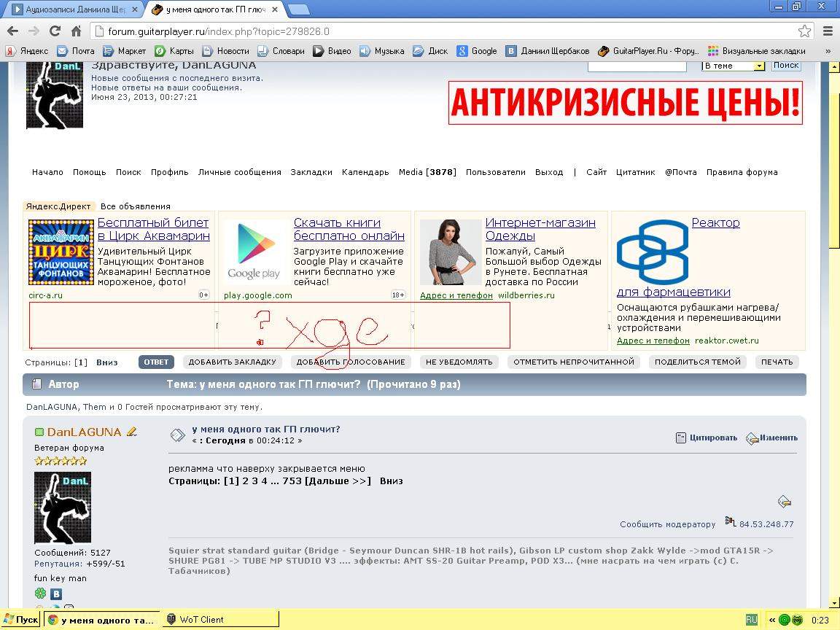Click the ПОДЕЛИТЬСЯ ТЕМОЙ button
The width and height of the screenshot is (840, 630).
pyautogui.click(x=698, y=362)
